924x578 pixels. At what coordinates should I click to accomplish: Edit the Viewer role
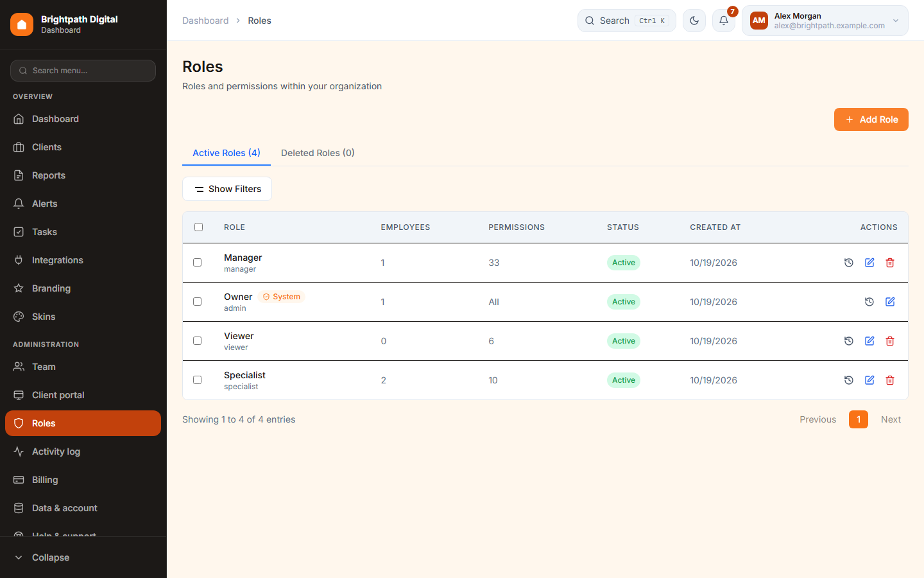(x=869, y=341)
